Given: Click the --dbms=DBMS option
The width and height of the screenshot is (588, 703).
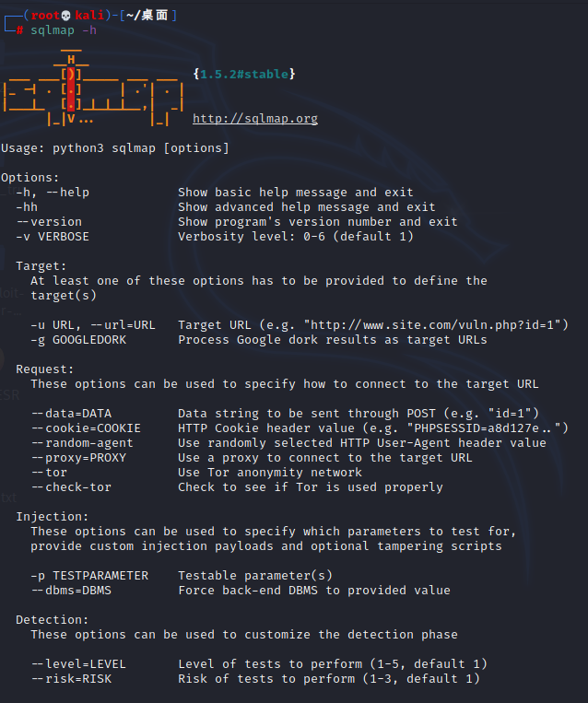Looking at the screenshot, I should [x=71, y=590].
